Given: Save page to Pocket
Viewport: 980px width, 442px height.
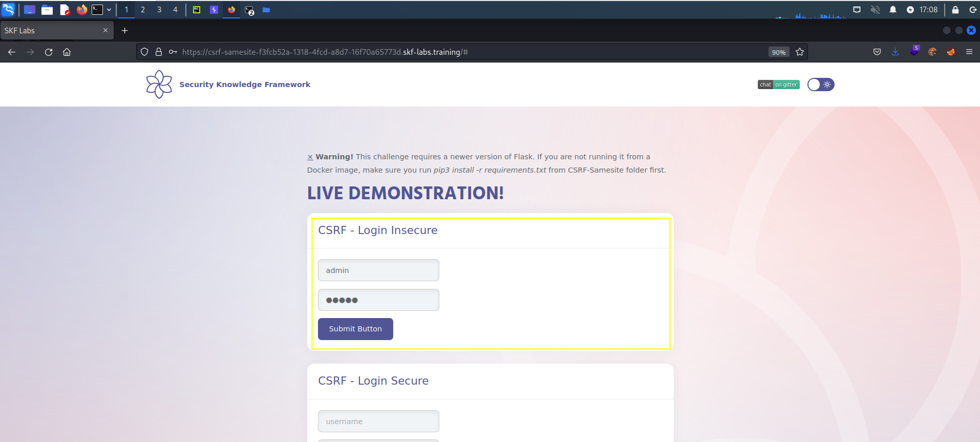Looking at the screenshot, I should (x=877, y=52).
